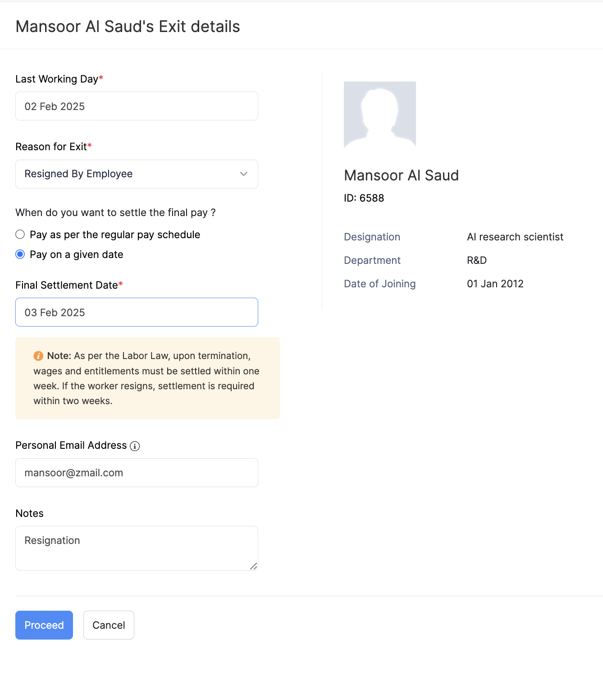This screenshot has width=603, height=700.
Task: Click the orange info icon in the note
Action: [x=38, y=356]
